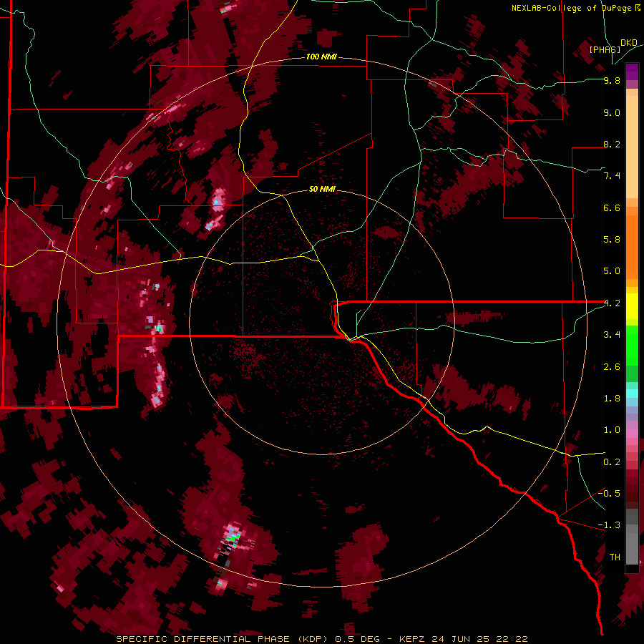The height and width of the screenshot is (644, 644).
Task: Click the 50 NMI range ring label
Action: [x=322, y=189]
